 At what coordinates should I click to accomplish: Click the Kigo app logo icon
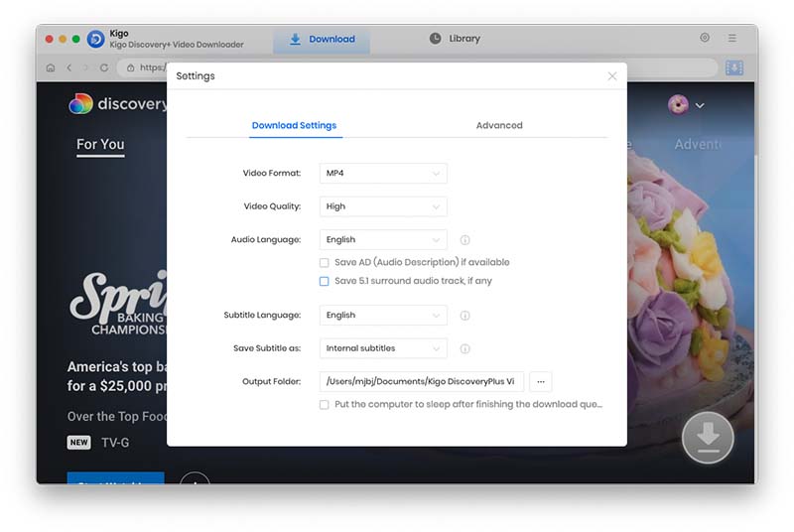95,39
